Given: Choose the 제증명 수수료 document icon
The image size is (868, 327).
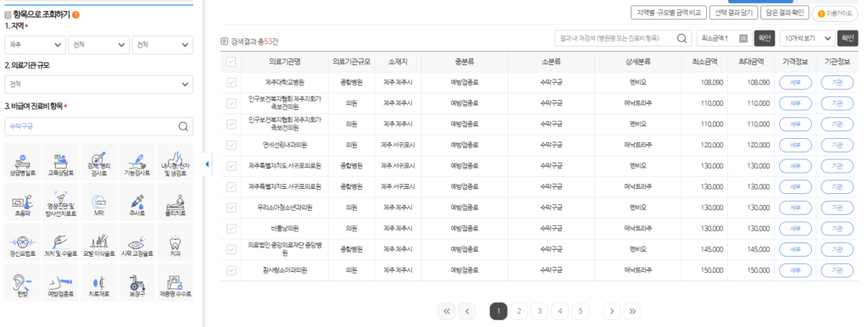Looking at the screenshot, I should click(175, 283).
